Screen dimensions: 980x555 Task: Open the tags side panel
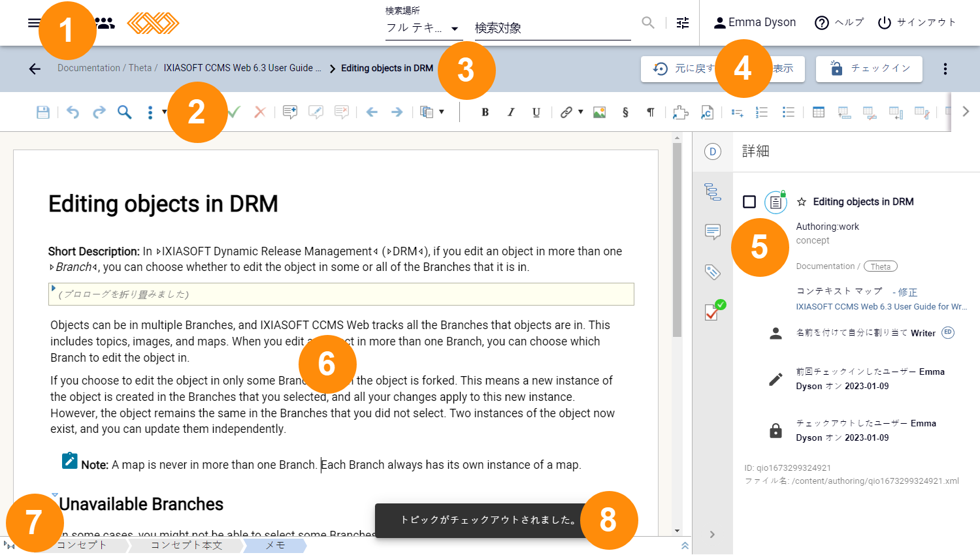pos(713,272)
